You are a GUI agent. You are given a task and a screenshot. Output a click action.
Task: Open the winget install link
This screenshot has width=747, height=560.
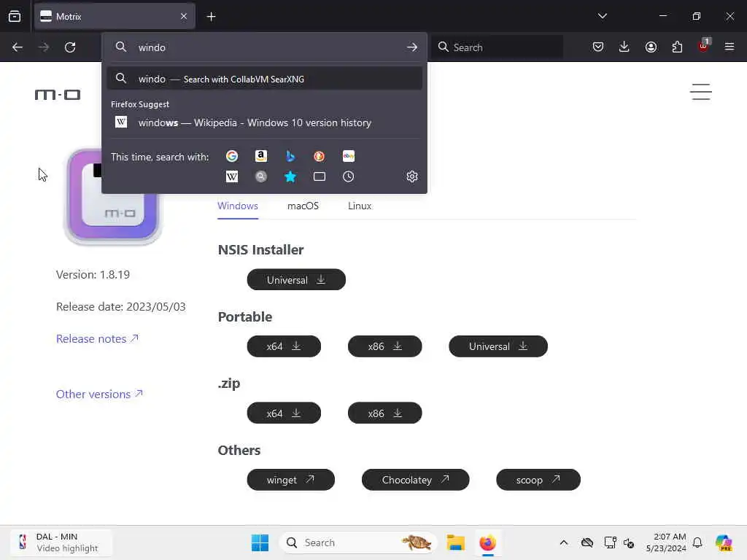[290, 480]
